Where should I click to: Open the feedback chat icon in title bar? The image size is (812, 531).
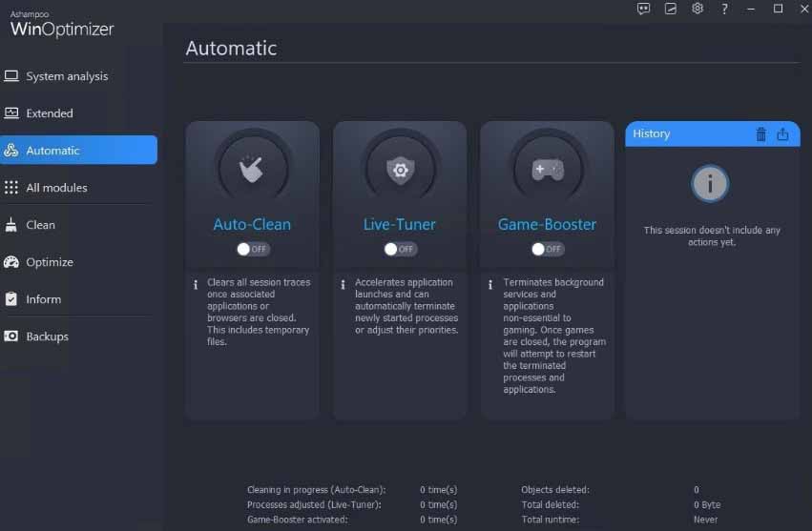click(x=644, y=9)
